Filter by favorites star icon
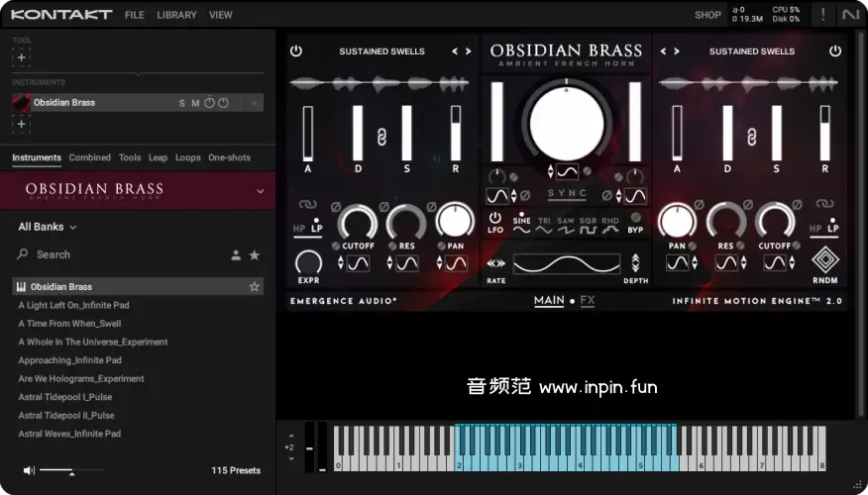Image resolution: width=868 pixels, height=495 pixels. pos(254,255)
